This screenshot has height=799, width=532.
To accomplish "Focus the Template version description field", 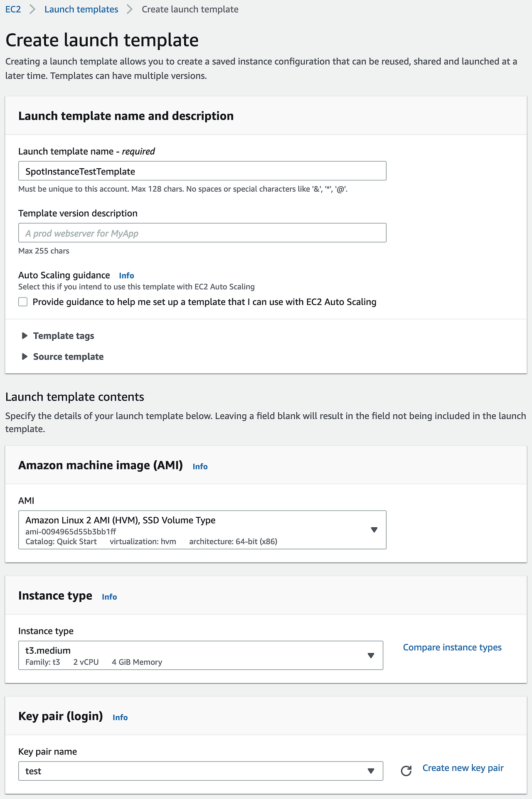I will click(x=202, y=233).
